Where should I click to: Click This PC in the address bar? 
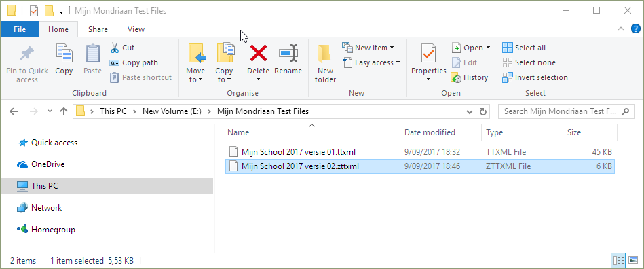pyautogui.click(x=113, y=111)
